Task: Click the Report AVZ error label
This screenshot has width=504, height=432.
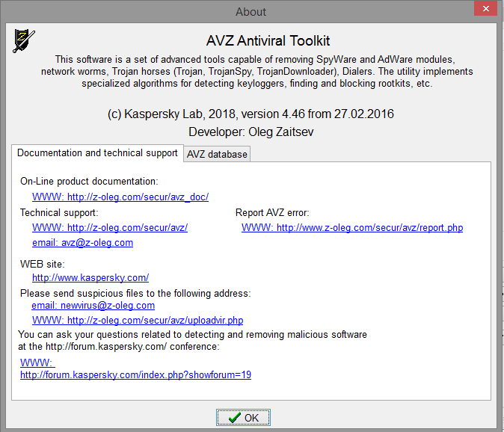Action: click(x=272, y=213)
